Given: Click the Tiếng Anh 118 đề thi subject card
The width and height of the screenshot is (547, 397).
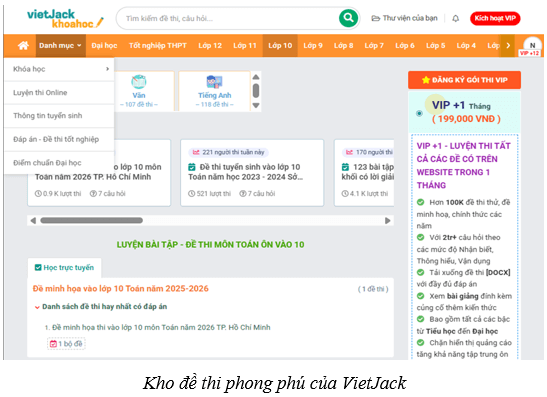Looking at the screenshot, I should [215, 91].
